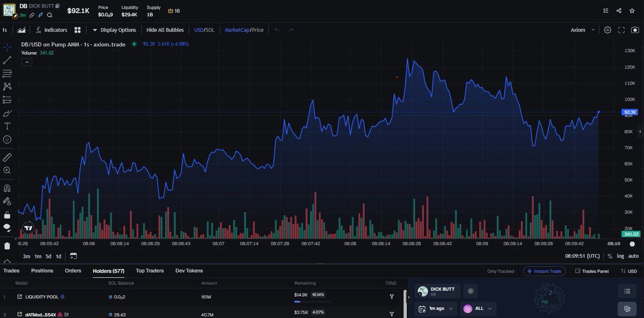Set time range to 5d
This screenshot has height=318, width=644.
(x=48, y=256)
